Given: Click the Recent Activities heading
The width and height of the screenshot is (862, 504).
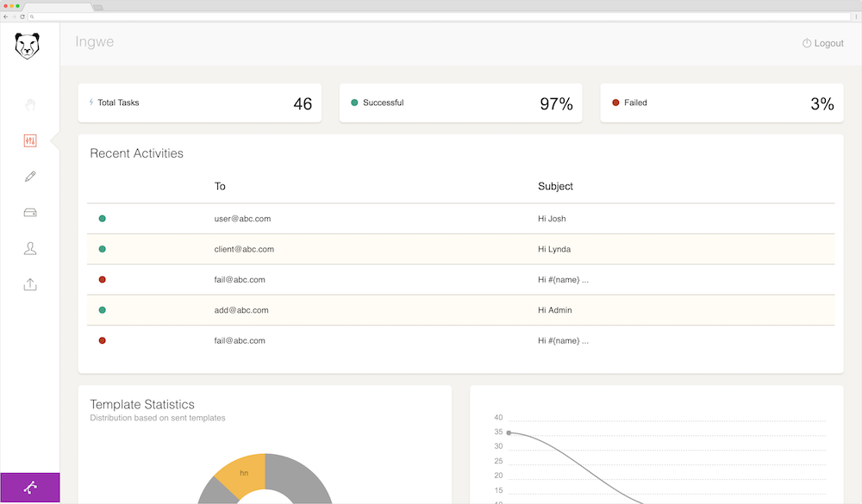Looking at the screenshot, I should 136,153.
